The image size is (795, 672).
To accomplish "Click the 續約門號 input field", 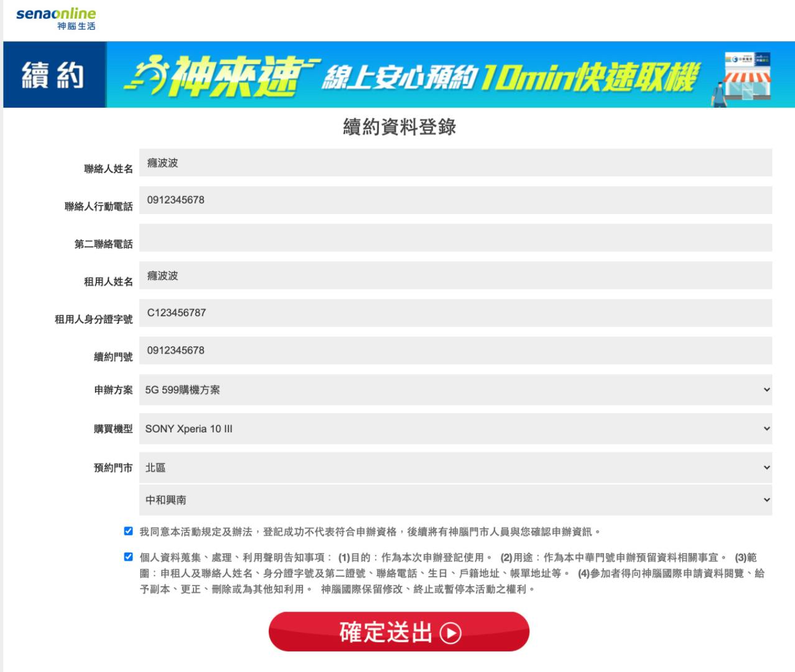I will coord(455,350).
